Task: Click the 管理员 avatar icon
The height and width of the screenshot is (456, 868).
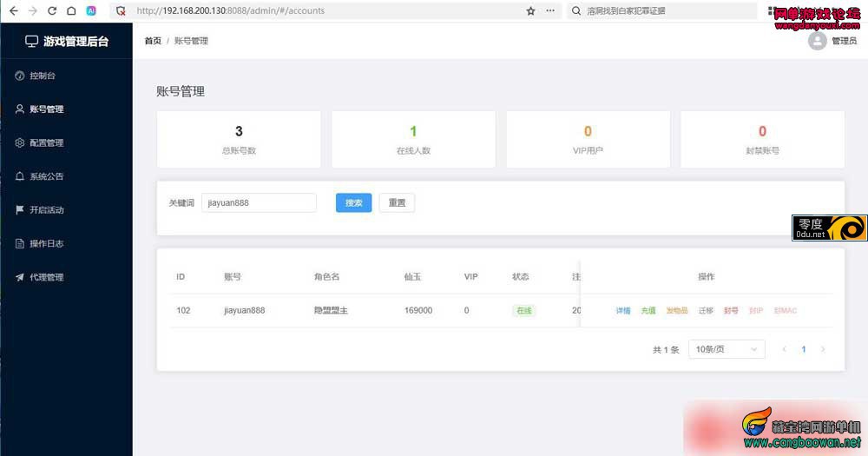Action: tap(817, 41)
